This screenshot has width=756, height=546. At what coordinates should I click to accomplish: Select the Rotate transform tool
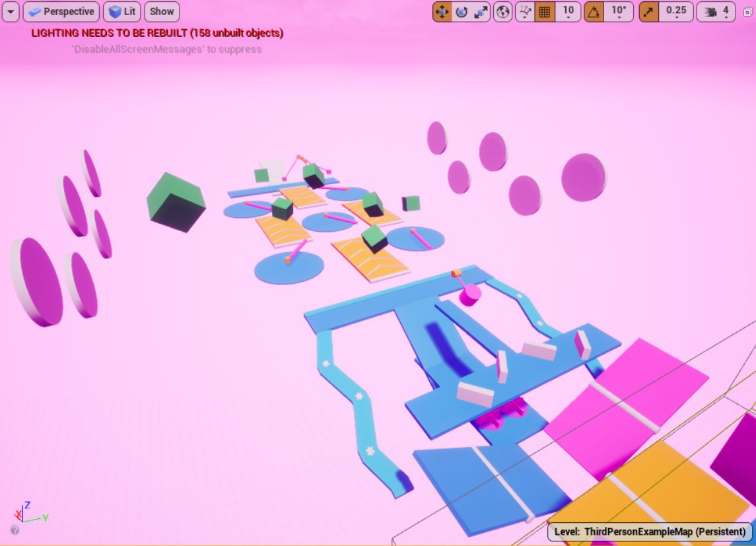pyautogui.click(x=462, y=12)
